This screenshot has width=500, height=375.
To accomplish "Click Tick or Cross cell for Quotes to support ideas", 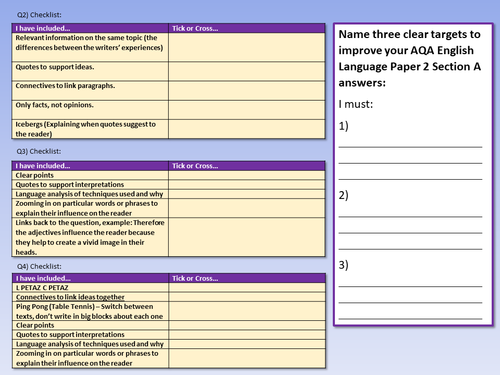I will click(x=247, y=71).
